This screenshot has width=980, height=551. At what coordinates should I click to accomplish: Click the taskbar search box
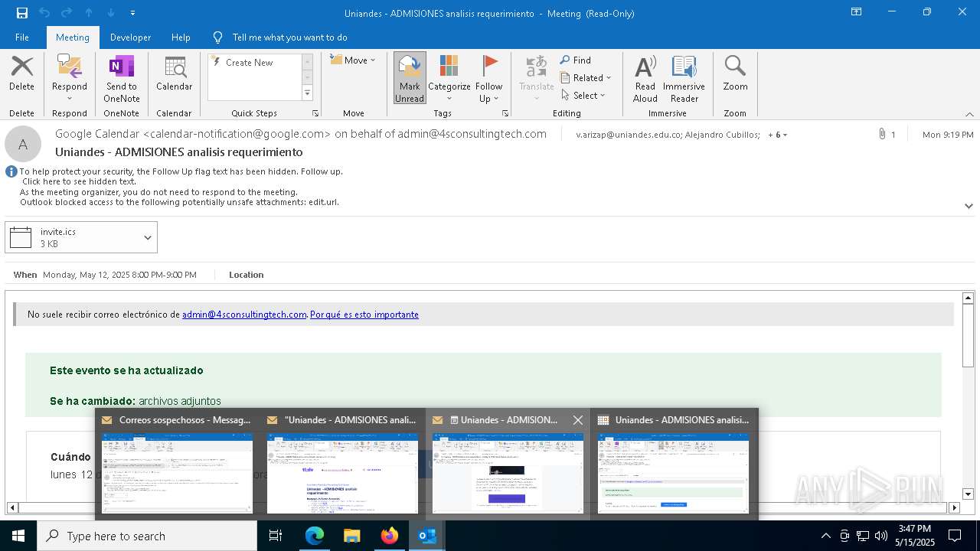coord(147,536)
